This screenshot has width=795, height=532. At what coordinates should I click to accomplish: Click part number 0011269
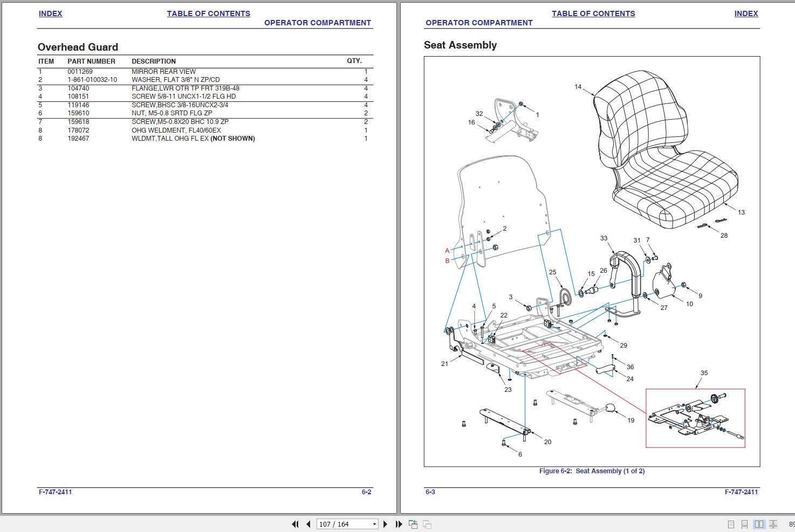pos(80,71)
